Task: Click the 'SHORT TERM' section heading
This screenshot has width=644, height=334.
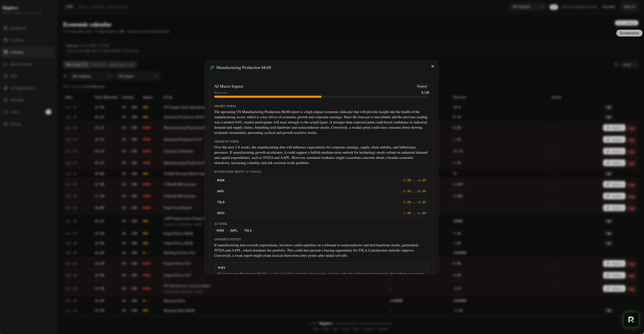Action: (x=225, y=106)
